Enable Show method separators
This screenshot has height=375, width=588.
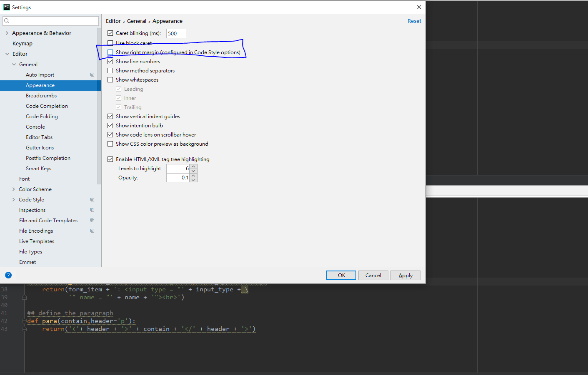(x=110, y=71)
